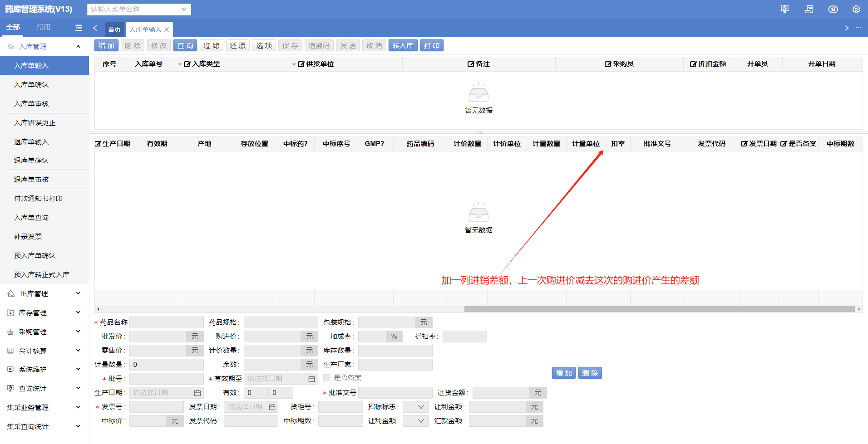
Task: Click the edit icon on 入库类型 column
Action: pyautogui.click(x=187, y=64)
